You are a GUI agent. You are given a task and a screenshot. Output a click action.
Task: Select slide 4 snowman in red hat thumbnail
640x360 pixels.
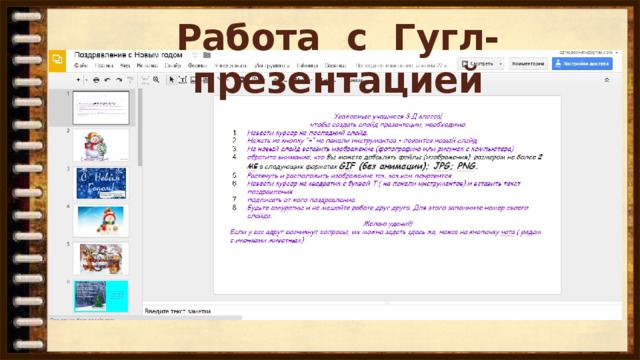click(x=101, y=221)
